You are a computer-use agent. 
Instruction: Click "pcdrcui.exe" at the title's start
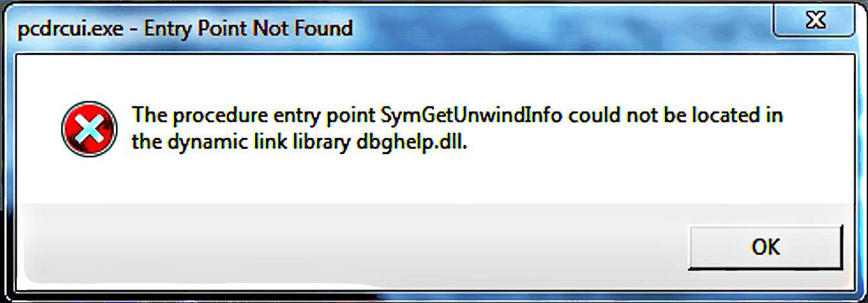pos(70,30)
